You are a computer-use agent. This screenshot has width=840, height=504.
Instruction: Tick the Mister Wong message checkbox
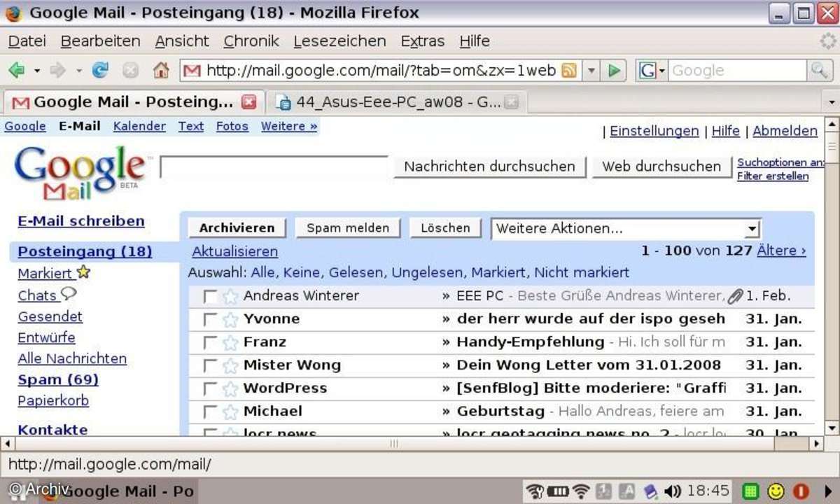pyautogui.click(x=210, y=366)
